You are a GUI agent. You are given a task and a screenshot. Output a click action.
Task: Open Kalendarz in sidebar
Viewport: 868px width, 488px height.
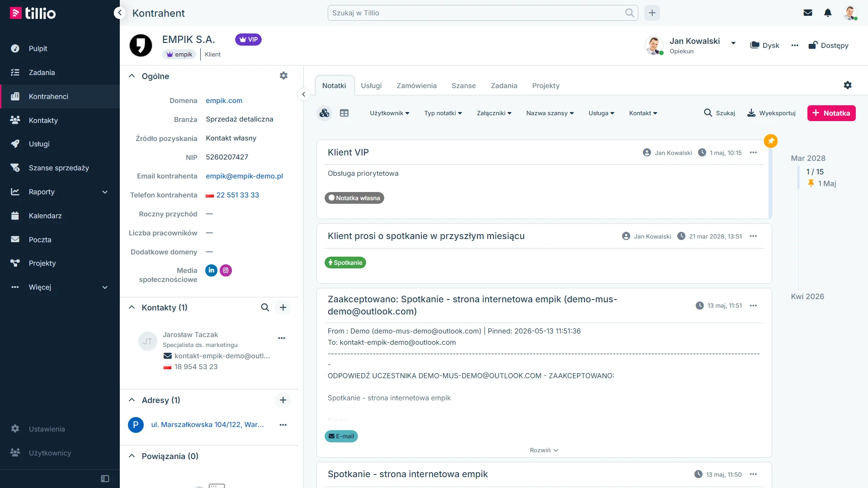click(x=45, y=216)
